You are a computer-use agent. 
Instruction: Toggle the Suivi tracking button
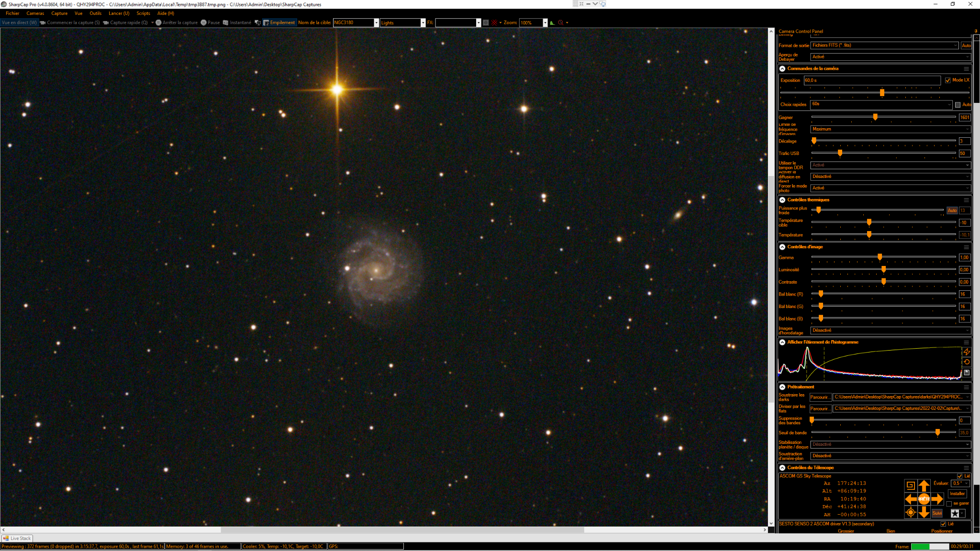click(x=937, y=513)
